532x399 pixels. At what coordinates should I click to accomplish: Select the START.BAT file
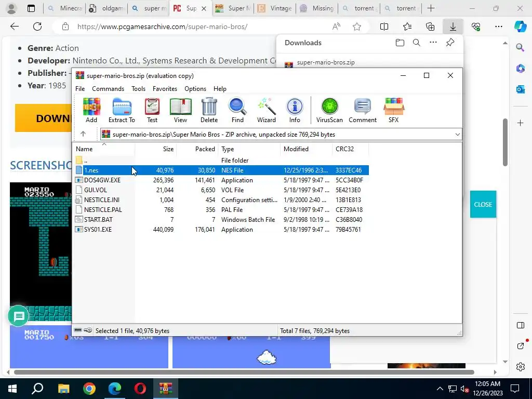[x=221, y=219]
